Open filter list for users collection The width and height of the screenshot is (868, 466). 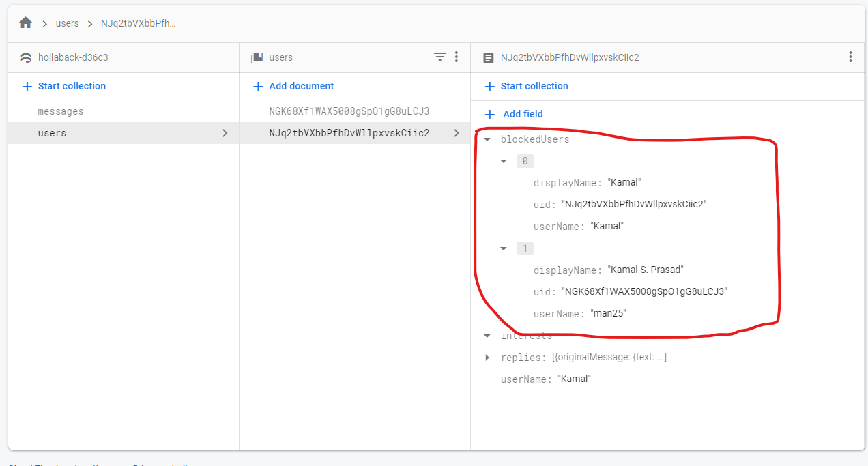click(440, 57)
